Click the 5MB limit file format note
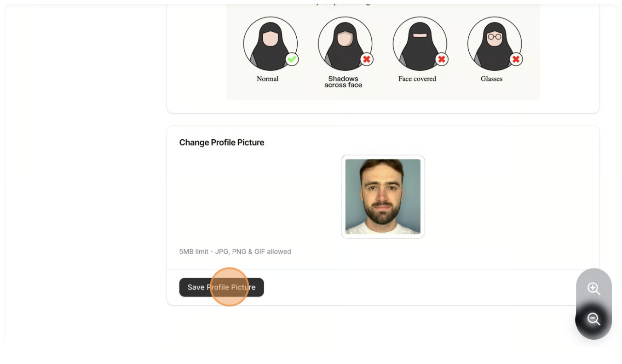Screen dimensions: 622x364 point(235,251)
